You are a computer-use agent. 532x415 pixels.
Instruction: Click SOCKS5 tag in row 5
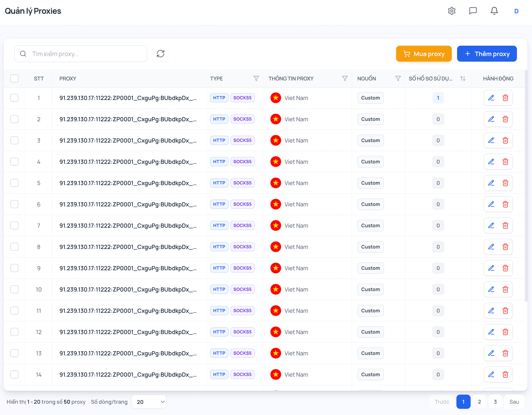click(242, 183)
